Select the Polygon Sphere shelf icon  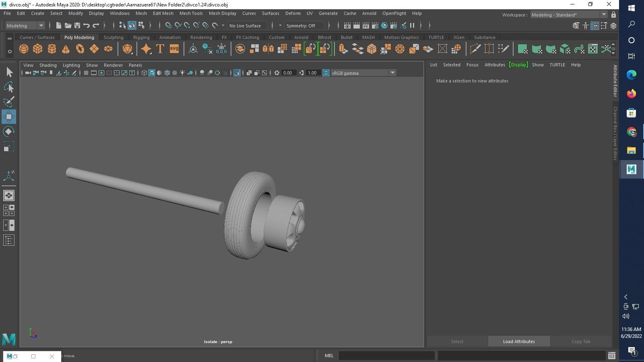(24, 49)
